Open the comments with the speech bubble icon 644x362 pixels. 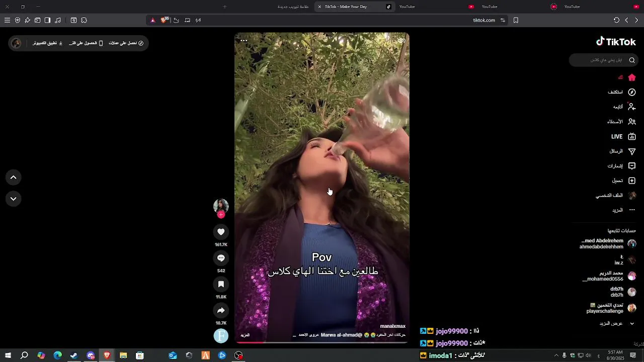[221, 258]
